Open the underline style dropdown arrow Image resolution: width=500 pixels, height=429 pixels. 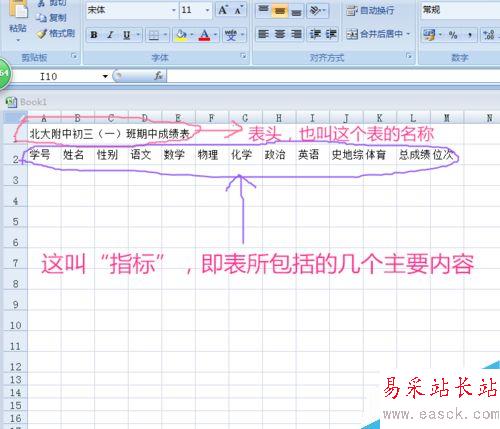pyautogui.click(x=138, y=35)
